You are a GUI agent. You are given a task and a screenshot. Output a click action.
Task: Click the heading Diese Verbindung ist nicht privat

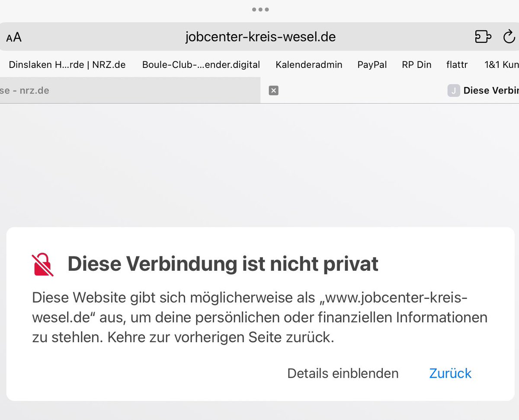coord(223,264)
